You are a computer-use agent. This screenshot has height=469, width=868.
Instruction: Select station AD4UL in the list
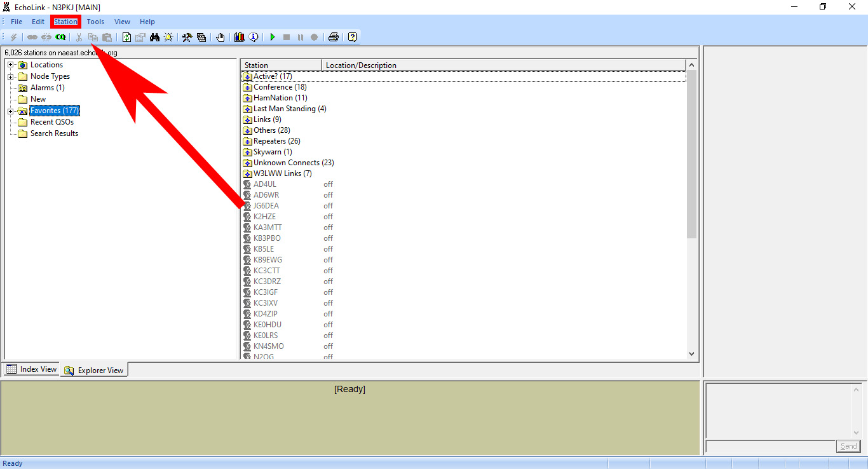(265, 184)
